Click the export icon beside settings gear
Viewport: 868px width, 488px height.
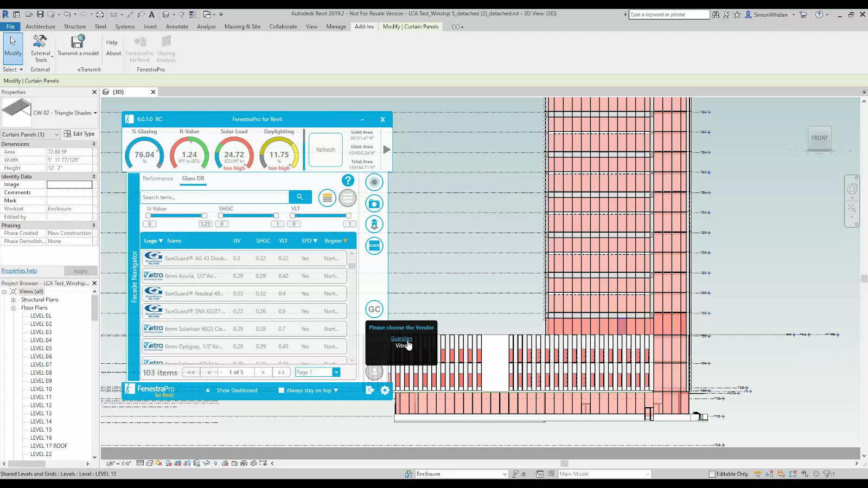point(370,390)
